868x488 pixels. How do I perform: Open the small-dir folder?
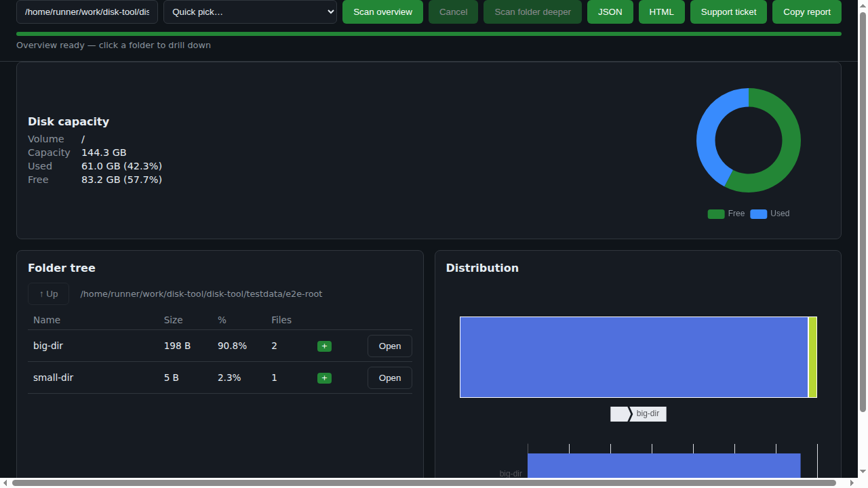click(x=390, y=378)
